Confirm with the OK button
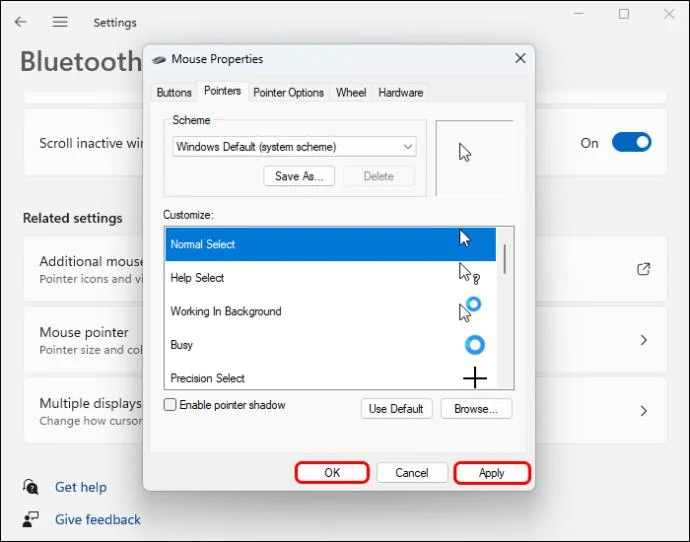690x542 pixels. click(332, 472)
